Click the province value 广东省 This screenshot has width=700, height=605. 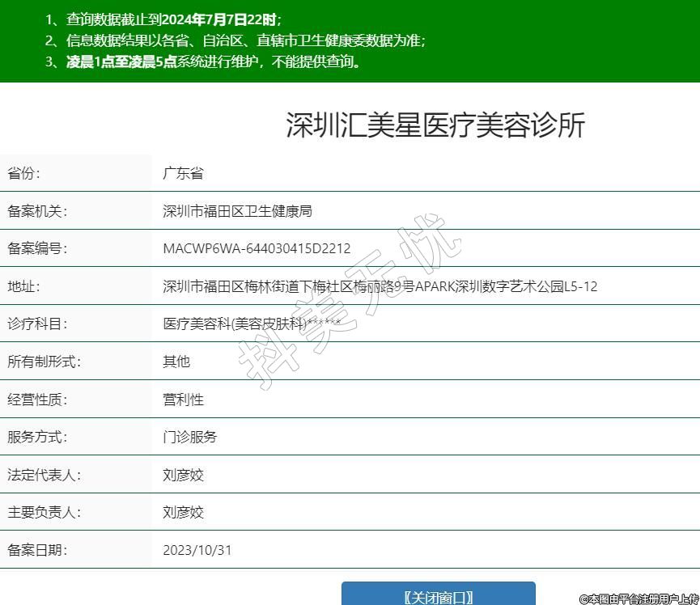coord(183,173)
